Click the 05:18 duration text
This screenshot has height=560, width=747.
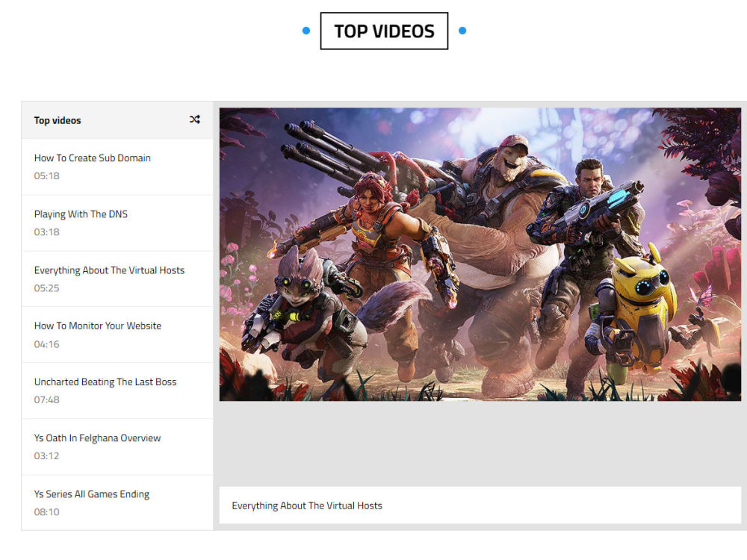click(x=46, y=176)
